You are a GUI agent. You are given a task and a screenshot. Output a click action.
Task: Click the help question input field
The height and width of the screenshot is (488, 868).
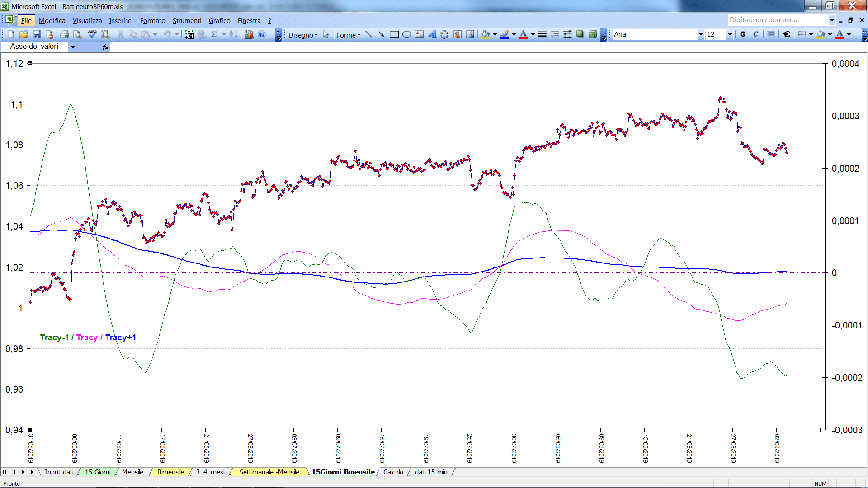point(778,20)
